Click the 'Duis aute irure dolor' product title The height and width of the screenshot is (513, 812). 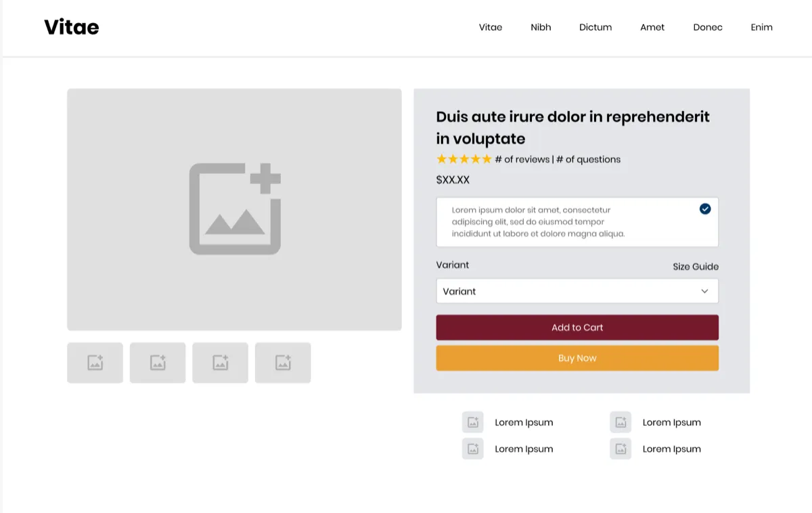[x=573, y=127]
